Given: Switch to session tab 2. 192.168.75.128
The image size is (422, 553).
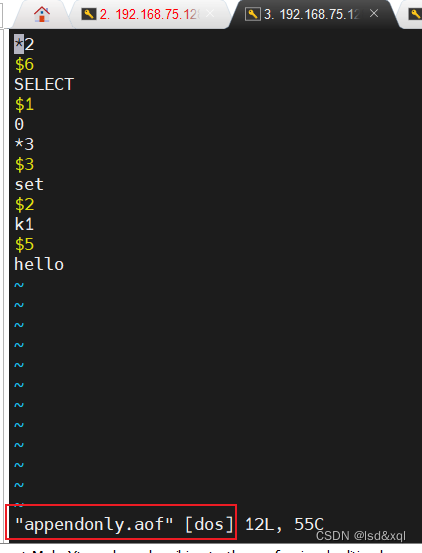Looking at the screenshot, I should (148, 14).
